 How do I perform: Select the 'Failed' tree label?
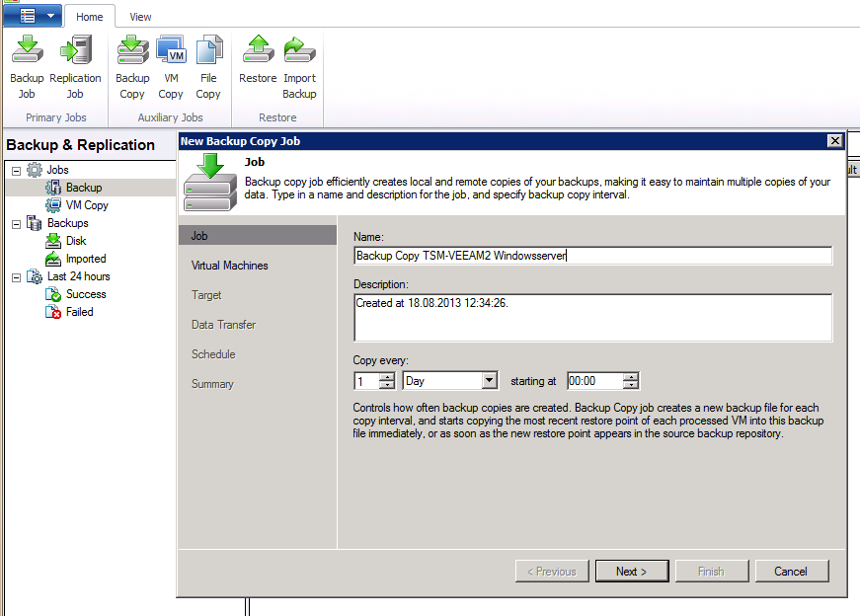pos(80,312)
